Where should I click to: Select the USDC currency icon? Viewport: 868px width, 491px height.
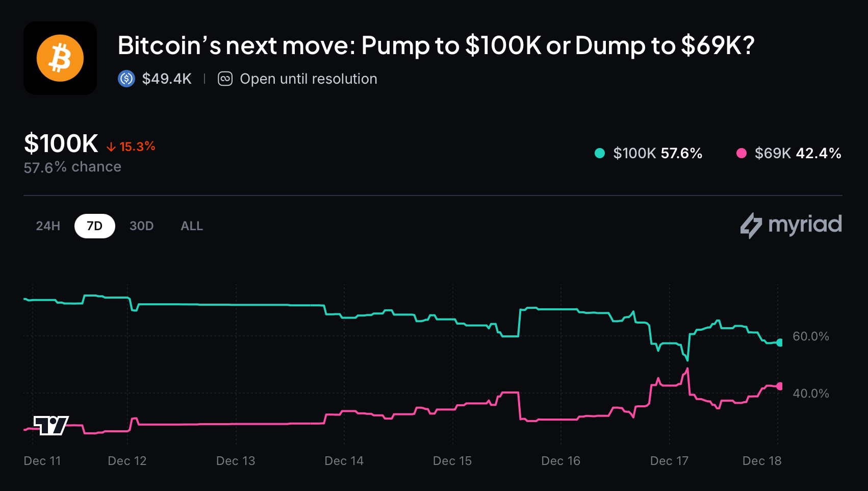pos(125,79)
